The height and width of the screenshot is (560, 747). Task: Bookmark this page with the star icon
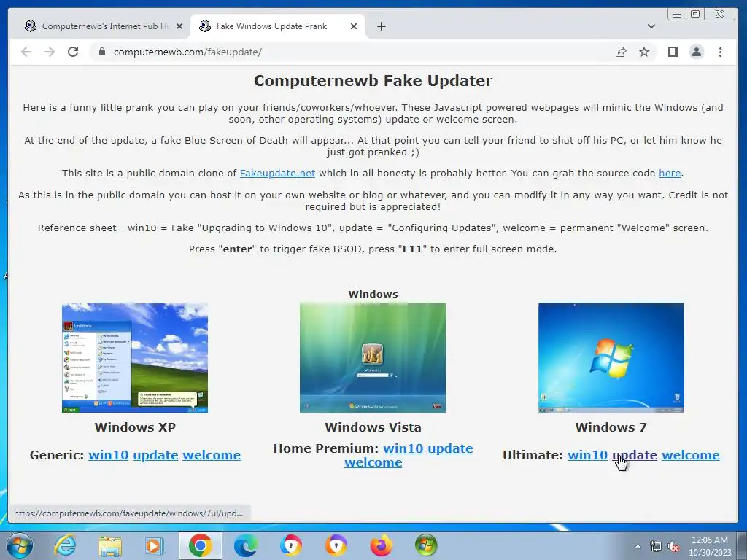[x=644, y=52]
